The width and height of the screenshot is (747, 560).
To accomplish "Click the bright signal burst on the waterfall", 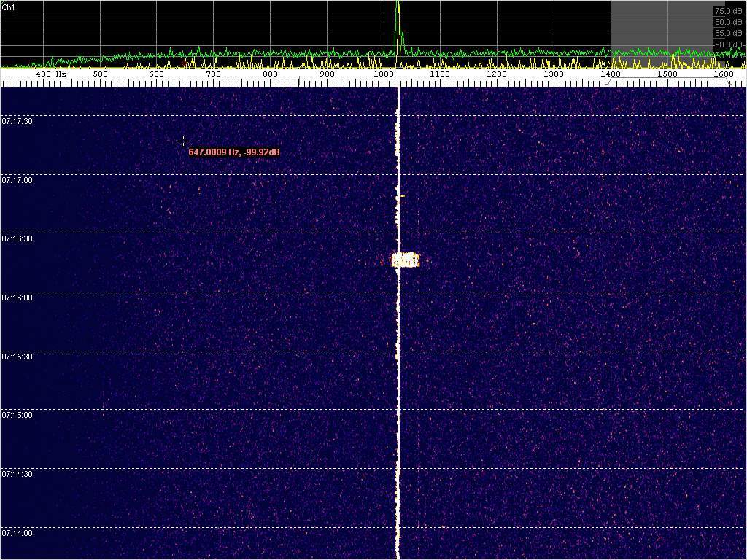I will (406, 260).
